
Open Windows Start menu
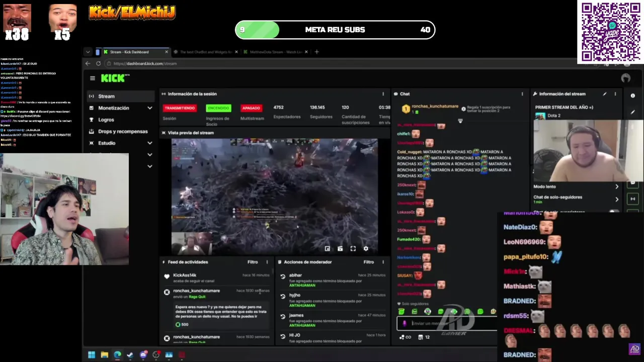[92, 354]
